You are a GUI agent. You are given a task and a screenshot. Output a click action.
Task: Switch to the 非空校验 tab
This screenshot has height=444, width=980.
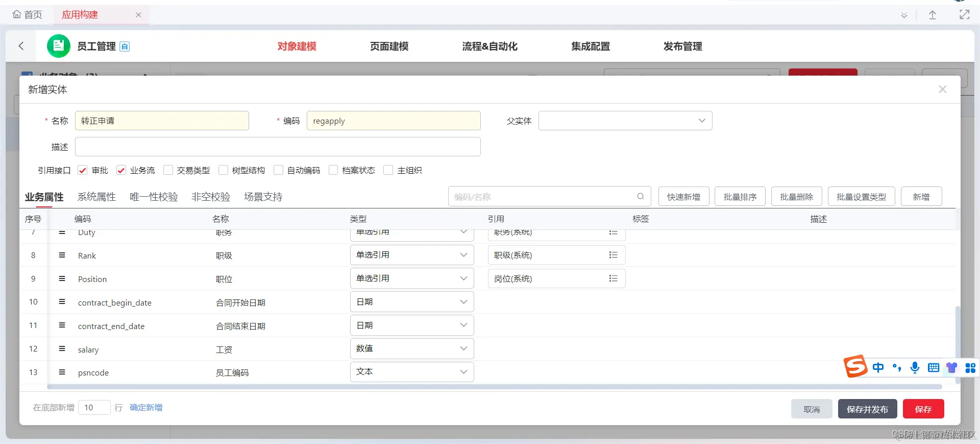click(x=211, y=197)
